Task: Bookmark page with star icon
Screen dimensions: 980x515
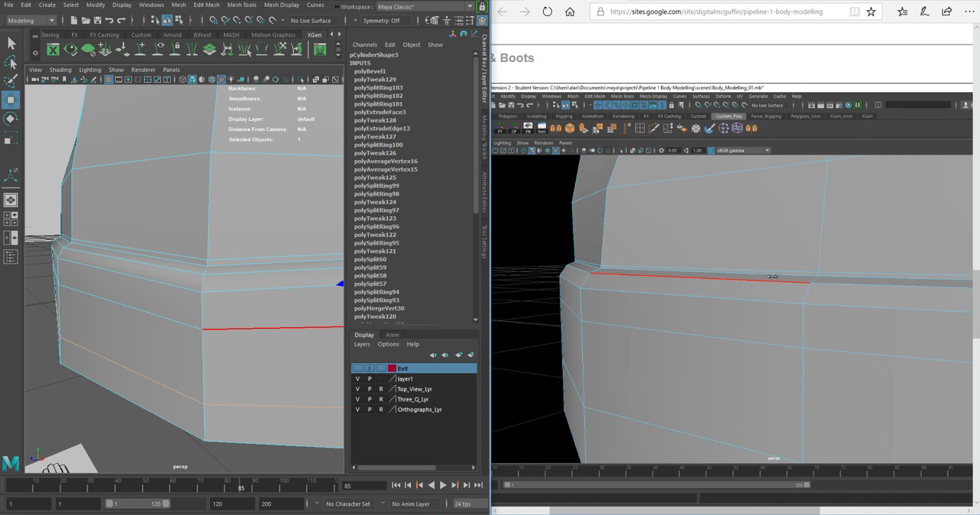Action: pos(871,11)
